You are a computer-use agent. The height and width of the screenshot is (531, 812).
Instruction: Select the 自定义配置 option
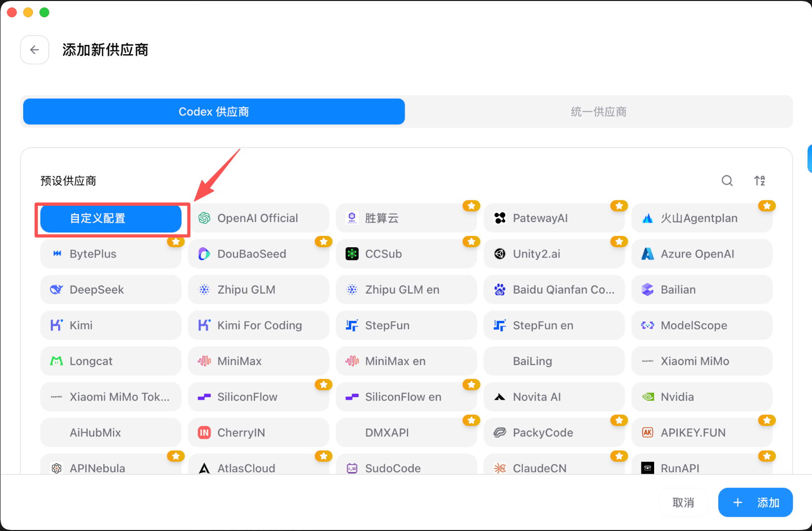[x=111, y=218]
